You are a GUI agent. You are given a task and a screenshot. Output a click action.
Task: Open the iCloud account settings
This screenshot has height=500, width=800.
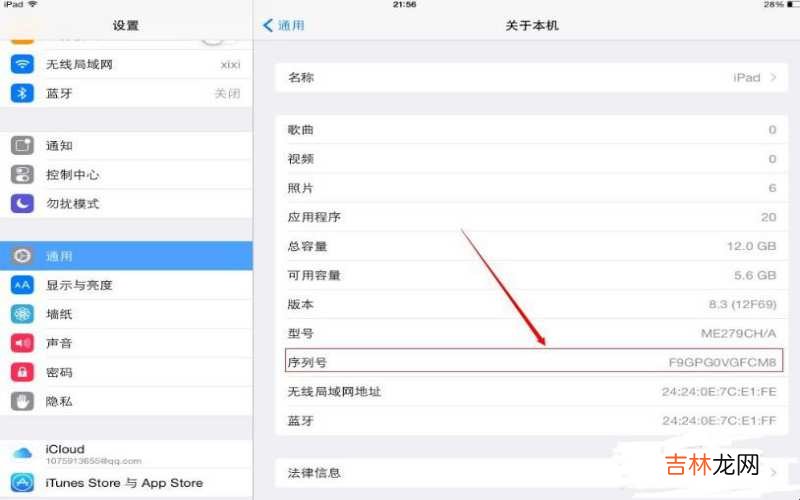coord(126,454)
